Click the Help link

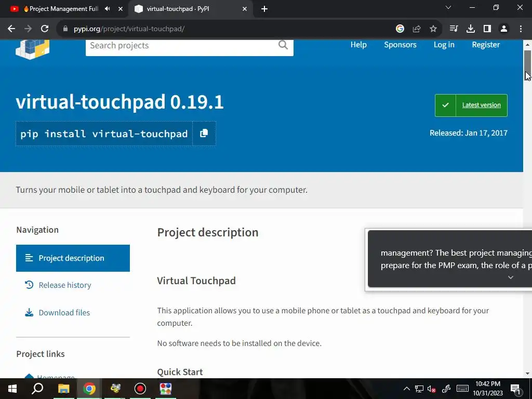click(x=358, y=45)
